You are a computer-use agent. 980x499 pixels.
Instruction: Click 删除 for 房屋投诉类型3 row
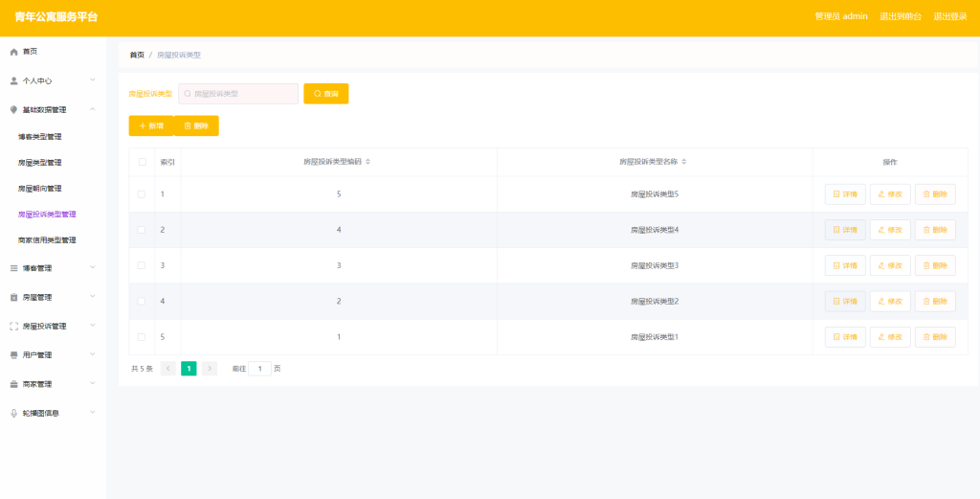point(935,265)
